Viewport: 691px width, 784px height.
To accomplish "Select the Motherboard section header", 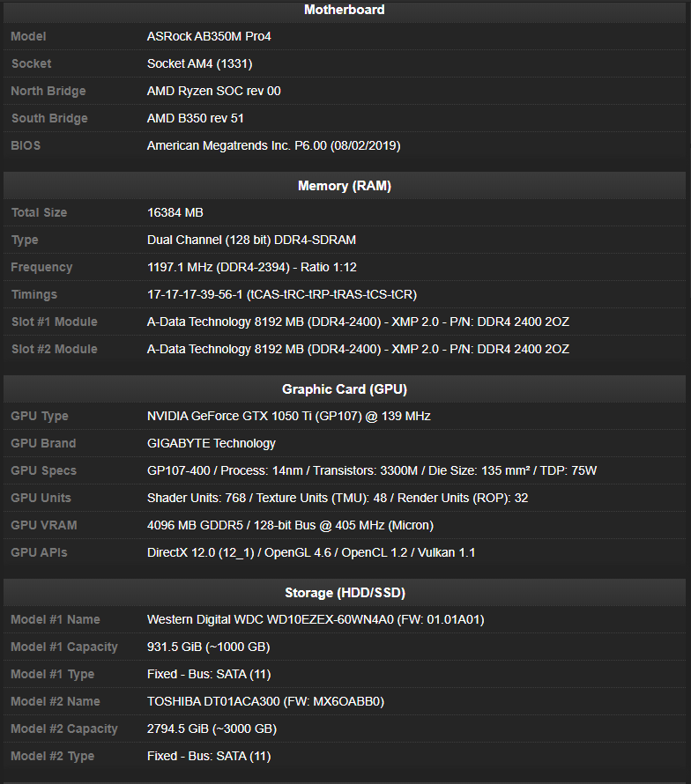I will coord(345,10).
